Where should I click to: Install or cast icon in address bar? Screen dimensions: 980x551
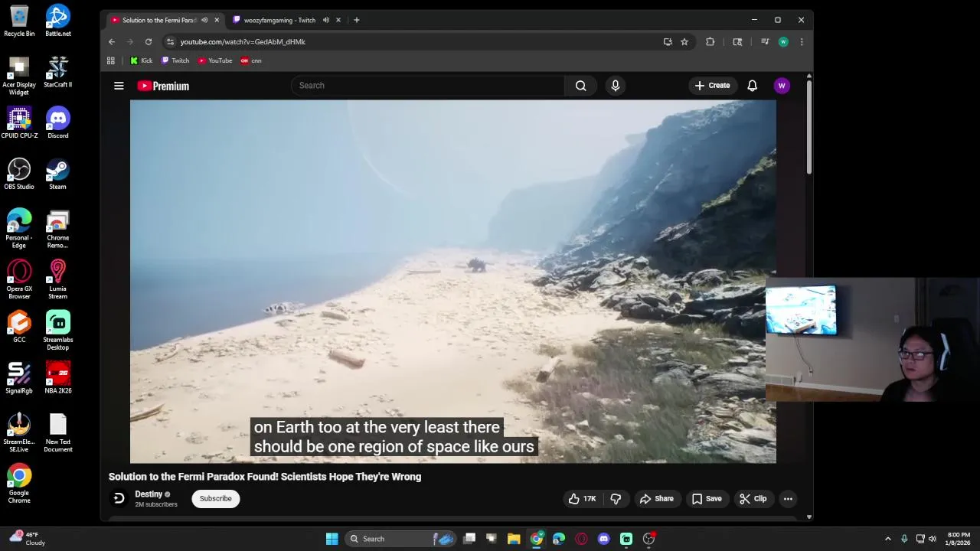click(x=668, y=42)
